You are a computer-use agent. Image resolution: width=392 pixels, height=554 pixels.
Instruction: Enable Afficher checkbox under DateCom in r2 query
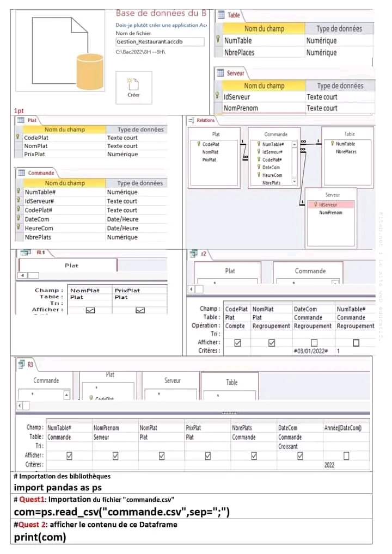click(x=313, y=343)
